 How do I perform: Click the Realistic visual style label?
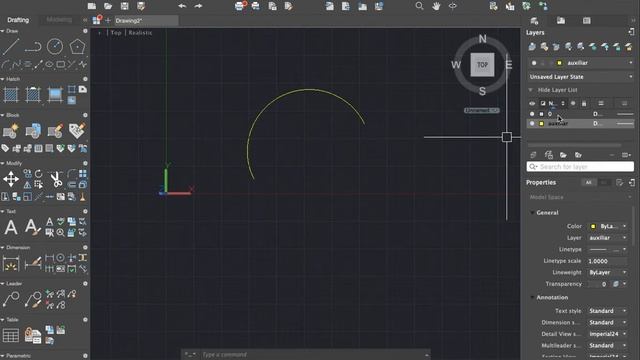140,33
